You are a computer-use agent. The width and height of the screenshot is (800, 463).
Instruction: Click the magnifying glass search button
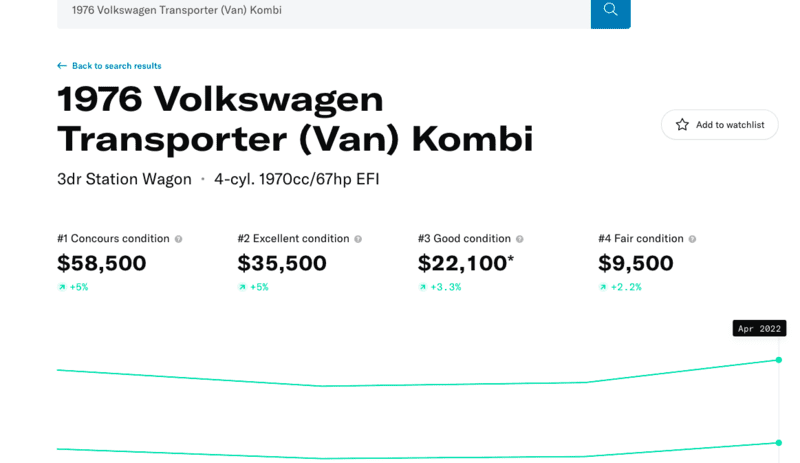click(610, 11)
